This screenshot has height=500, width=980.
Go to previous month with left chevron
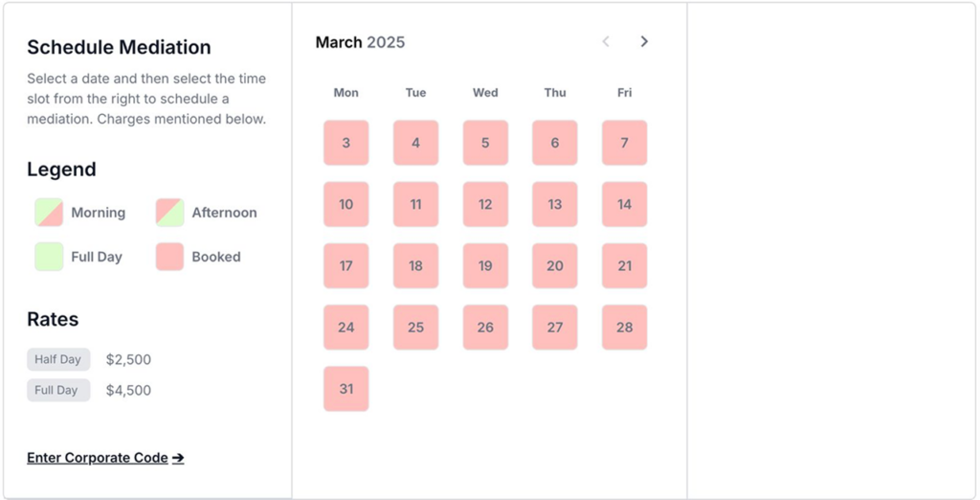(606, 42)
